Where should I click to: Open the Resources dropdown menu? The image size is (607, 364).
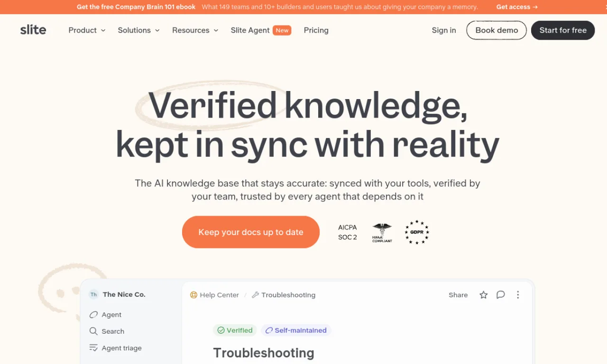click(195, 30)
